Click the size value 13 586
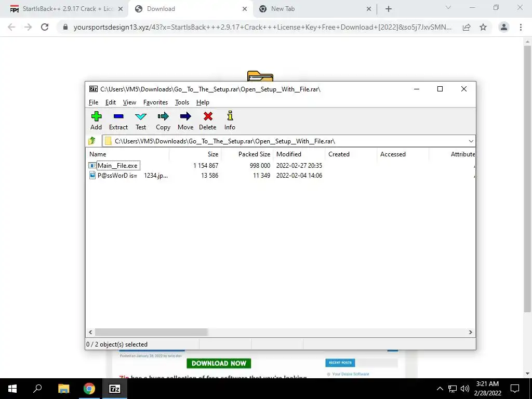 click(x=209, y=176)
